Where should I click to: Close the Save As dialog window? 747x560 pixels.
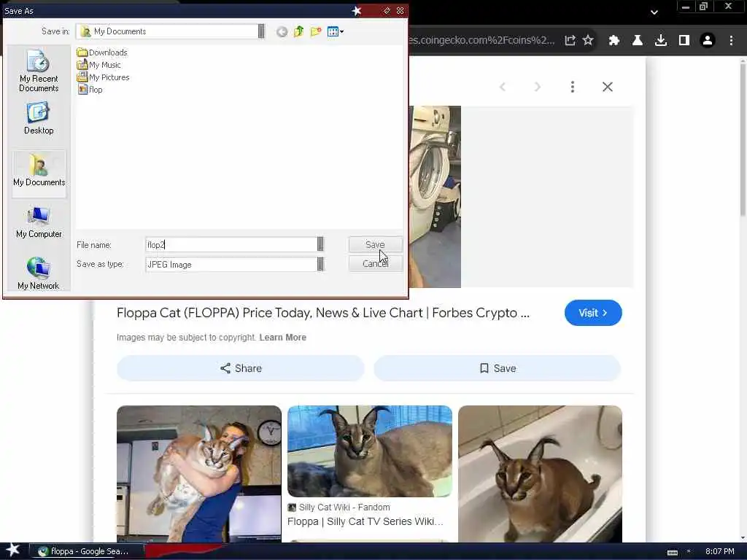point(400,10)
